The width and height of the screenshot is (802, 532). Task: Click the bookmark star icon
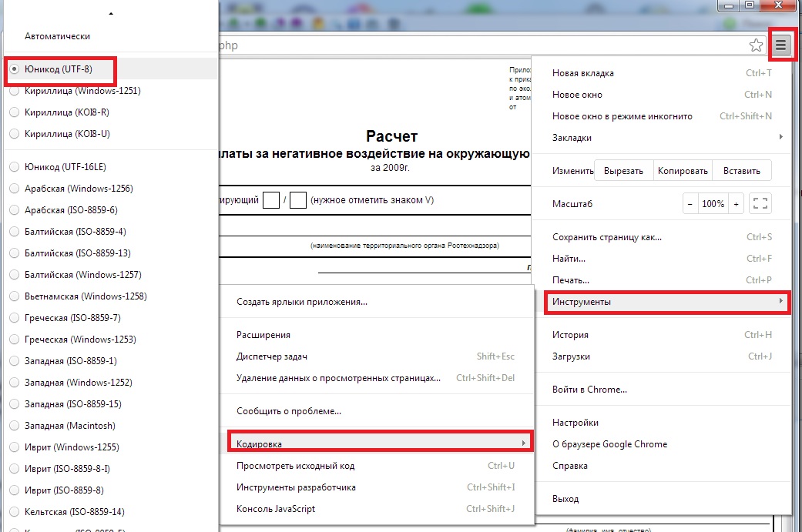(757, 45)
